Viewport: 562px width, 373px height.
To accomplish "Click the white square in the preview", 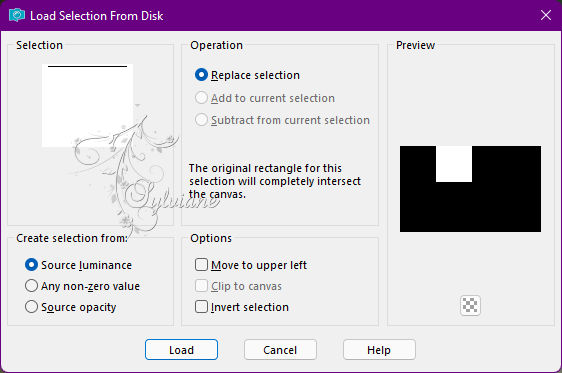I will 454,164.
